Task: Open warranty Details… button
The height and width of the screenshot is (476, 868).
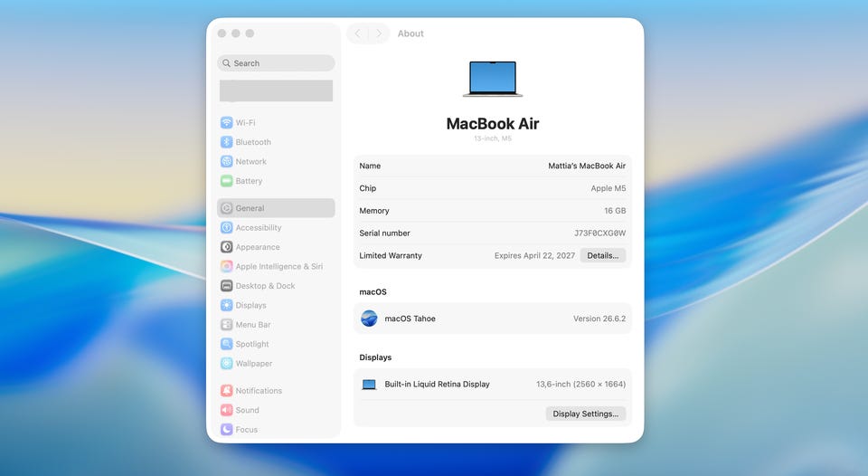Action: 603,255
